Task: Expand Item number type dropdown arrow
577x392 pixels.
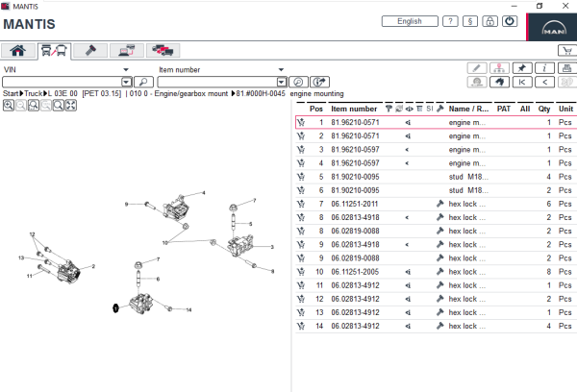Action: click(x=281, y=69)
